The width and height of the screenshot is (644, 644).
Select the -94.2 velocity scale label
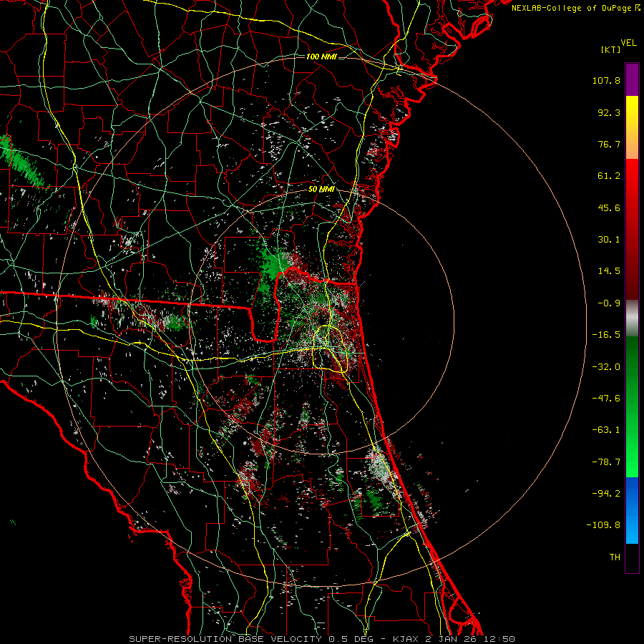click(x=606, y=494)
